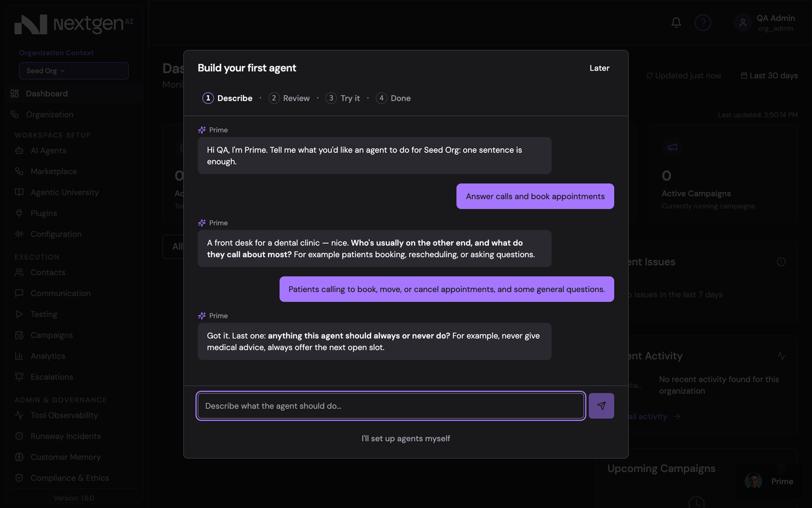This screenshot has width=812, height=508.
Task: Click the activity pulse icon beside Activity heading
Action: (x=781, y=356)
